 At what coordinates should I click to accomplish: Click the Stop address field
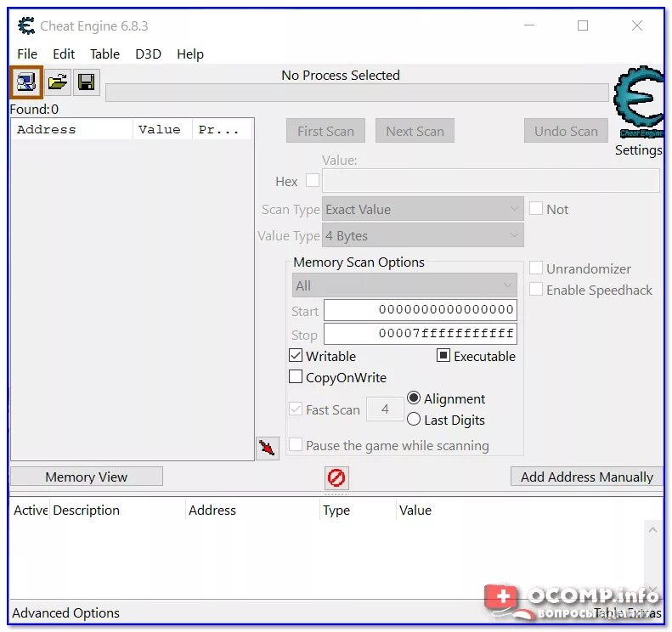tap(421, 334)
